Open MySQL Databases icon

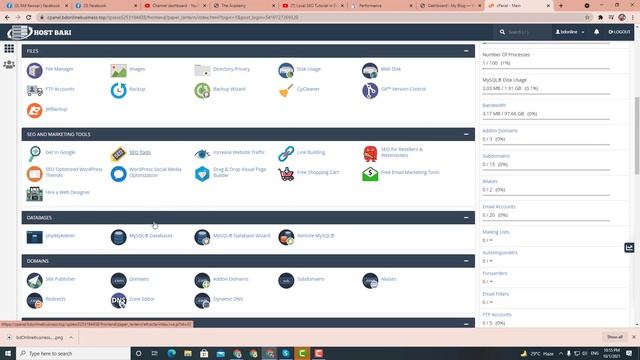click(118, 237)
